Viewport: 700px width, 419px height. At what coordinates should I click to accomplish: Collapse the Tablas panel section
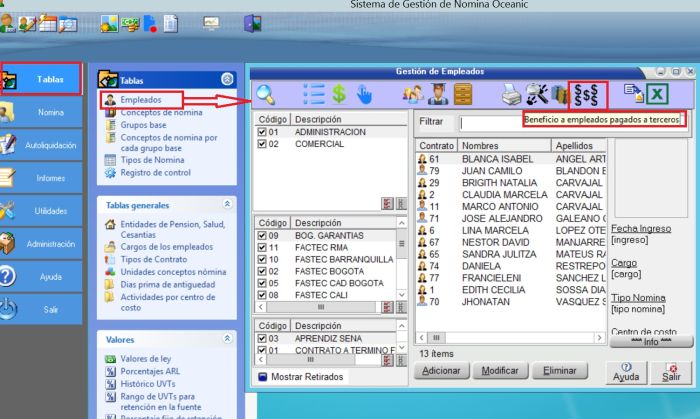pos(227,79)
